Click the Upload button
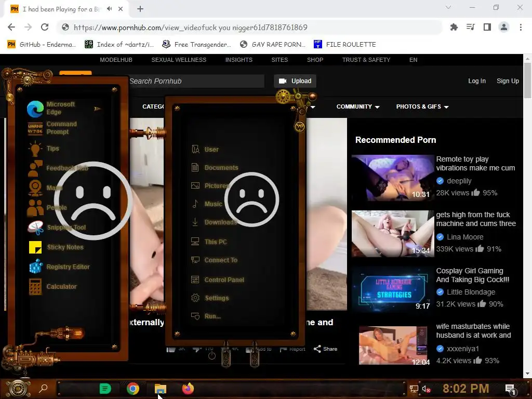532x399 pixels. tap(295, 81)
